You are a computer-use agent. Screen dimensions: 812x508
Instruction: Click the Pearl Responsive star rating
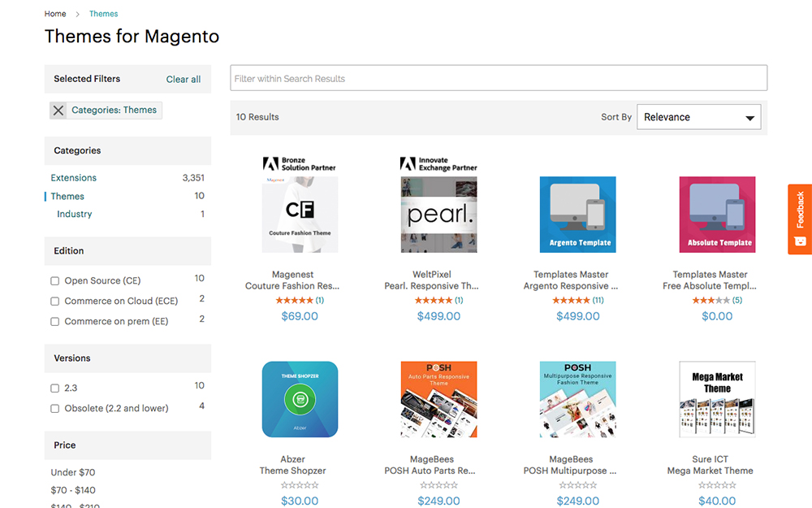pos(434,300)
